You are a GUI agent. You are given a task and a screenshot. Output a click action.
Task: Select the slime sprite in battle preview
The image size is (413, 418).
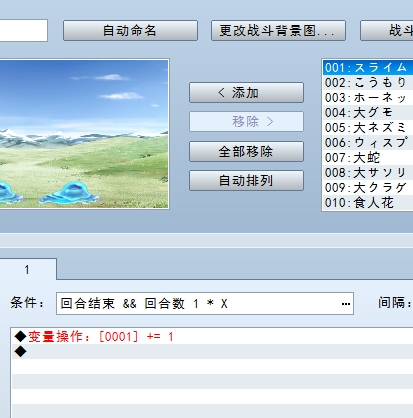point(69,193)
